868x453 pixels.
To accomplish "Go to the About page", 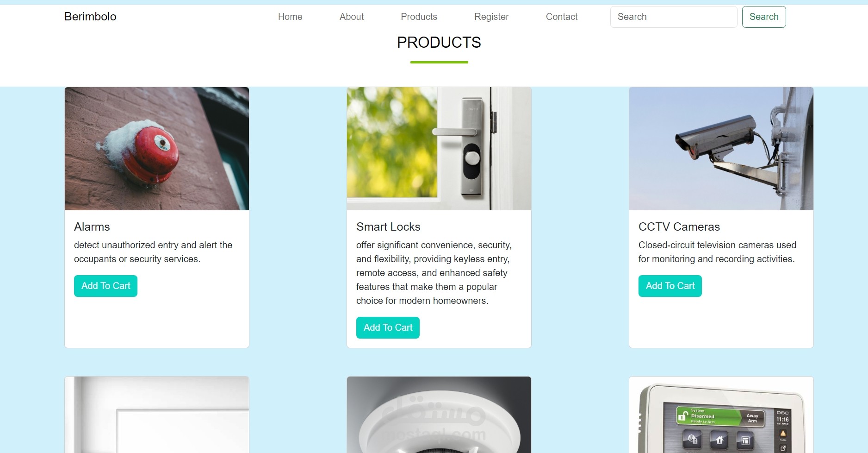I will tap(352, 17).
